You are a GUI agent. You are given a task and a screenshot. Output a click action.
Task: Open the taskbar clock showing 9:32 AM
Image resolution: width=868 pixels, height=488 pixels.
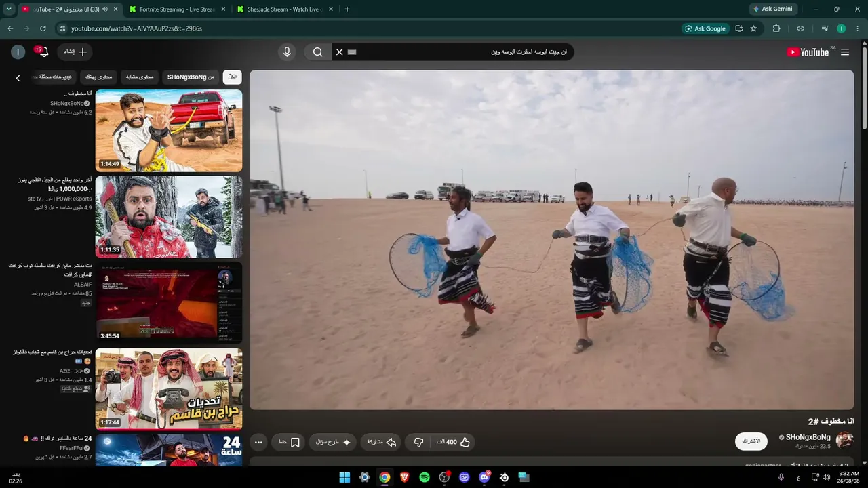pyautogui.click(x=849, y=477)
